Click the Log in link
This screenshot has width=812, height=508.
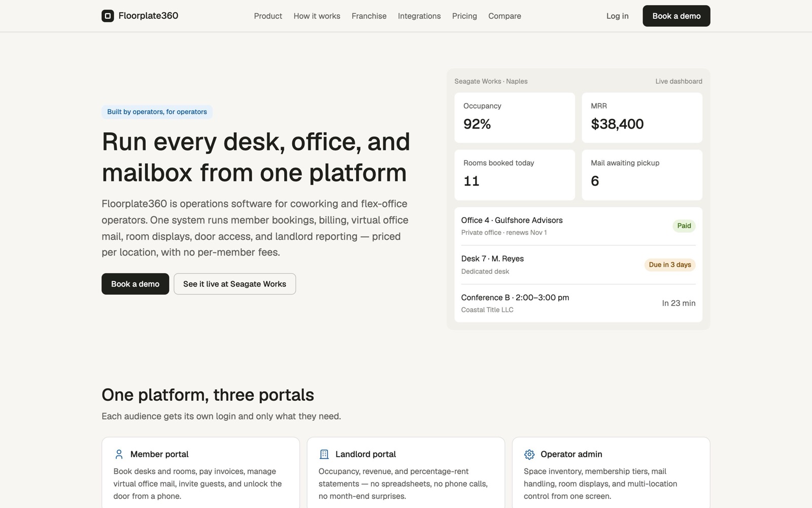click(x=617, y=16)
